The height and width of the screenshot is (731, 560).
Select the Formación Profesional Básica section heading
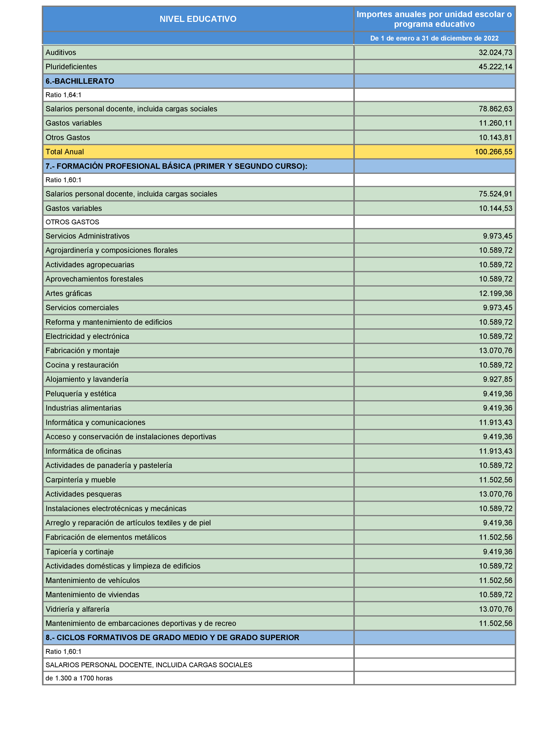point(176,166)
